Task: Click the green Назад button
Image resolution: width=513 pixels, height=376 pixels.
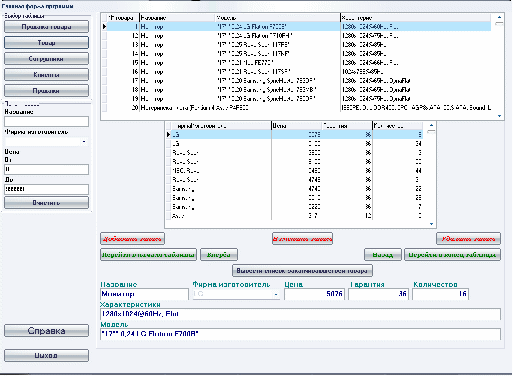Action: pos(383,255)
